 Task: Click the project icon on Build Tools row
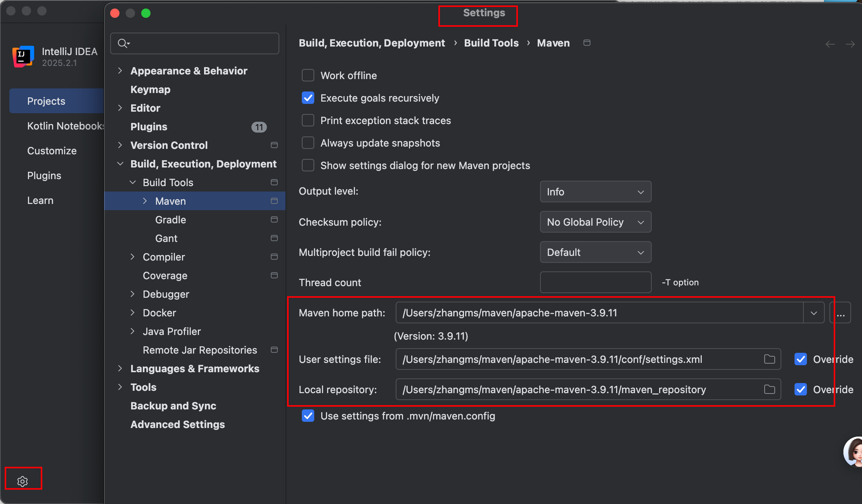pyautogui.click(x=274, y=182)
